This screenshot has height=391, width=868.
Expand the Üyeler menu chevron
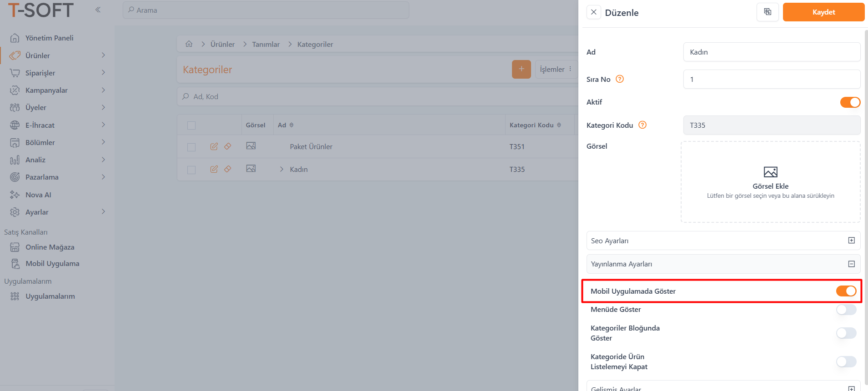[103, 107]
